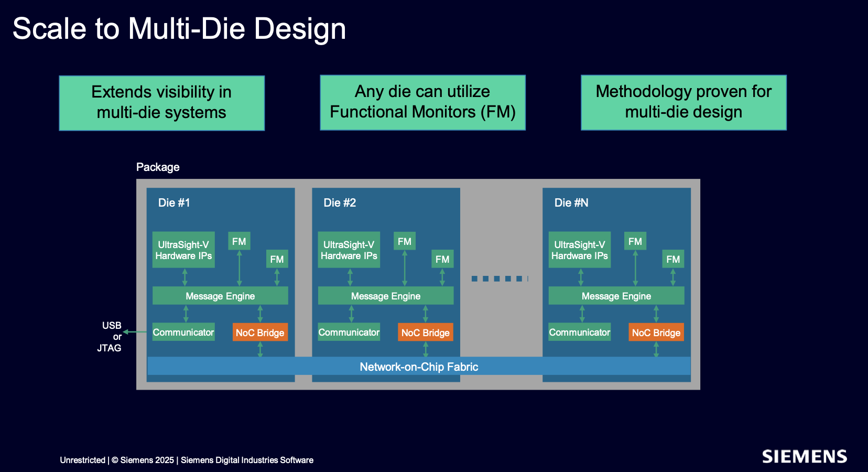Screen dimensions: 868x472
Task: Click the upper FM block in Die #1
Action: (x=239, y=241)
